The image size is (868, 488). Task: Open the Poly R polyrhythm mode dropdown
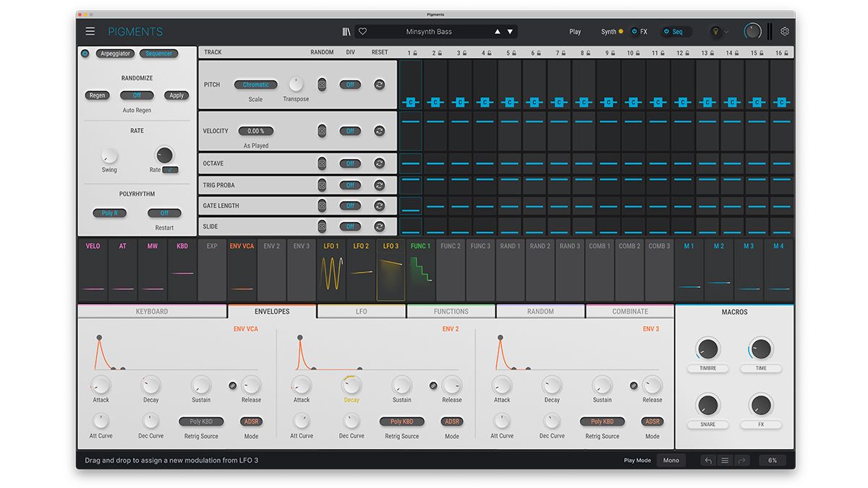(109, 213)
